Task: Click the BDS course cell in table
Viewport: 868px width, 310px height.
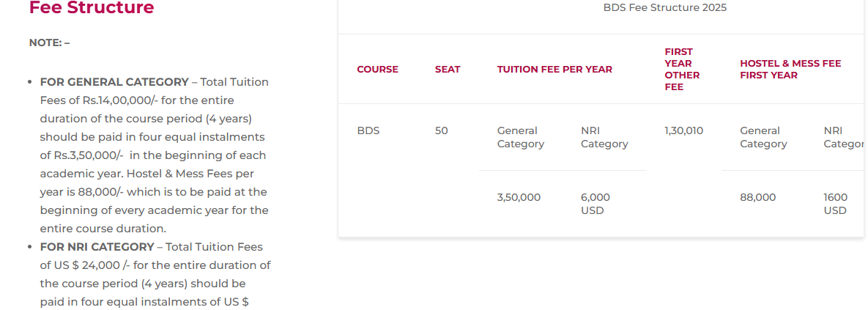Action: 368,131
